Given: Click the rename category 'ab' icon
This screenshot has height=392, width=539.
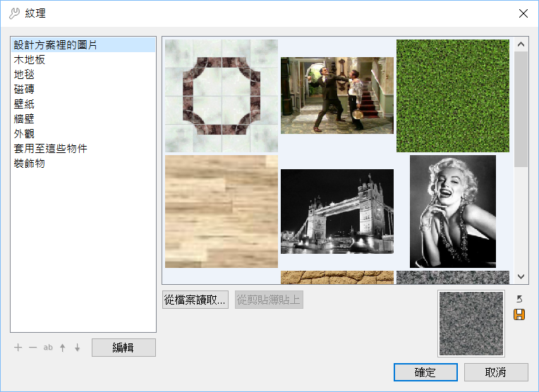Looking at the screenshot, I should [x=48, y=348].
